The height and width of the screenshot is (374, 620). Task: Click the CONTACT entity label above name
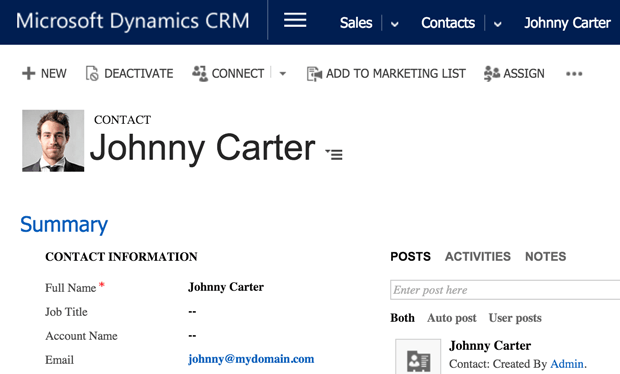(122, 120)
